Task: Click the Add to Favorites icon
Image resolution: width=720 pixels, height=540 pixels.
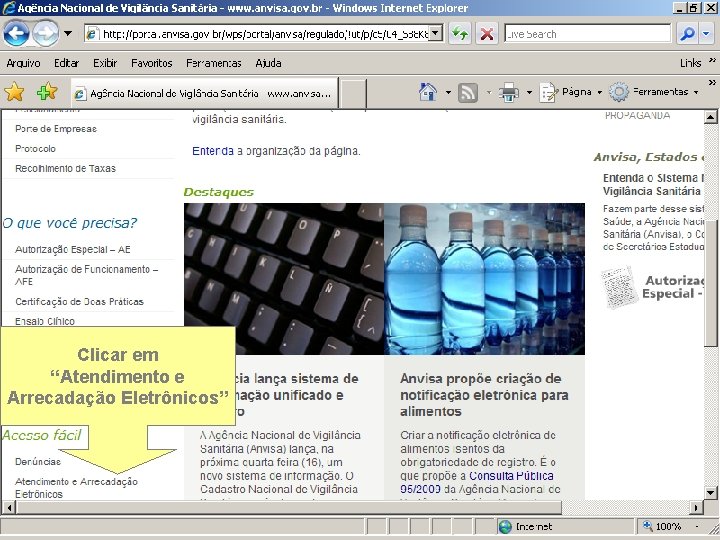Action: click(x=47, y=92)
